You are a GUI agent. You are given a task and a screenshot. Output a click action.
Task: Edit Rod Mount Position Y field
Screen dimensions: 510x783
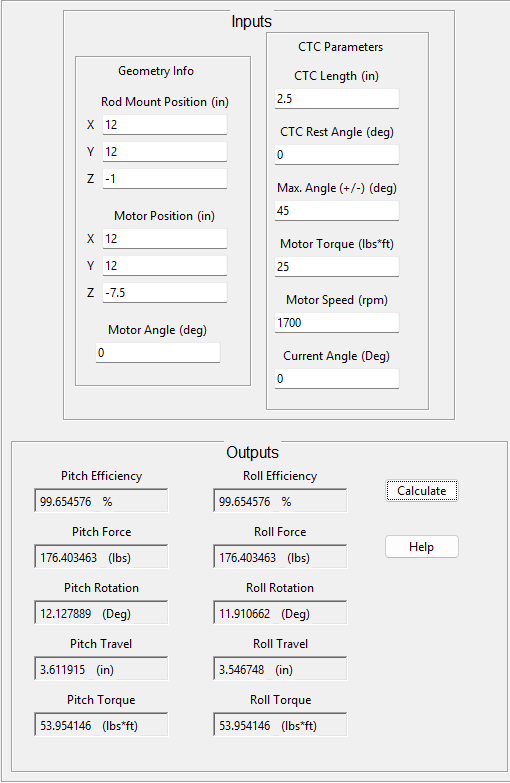165,152
